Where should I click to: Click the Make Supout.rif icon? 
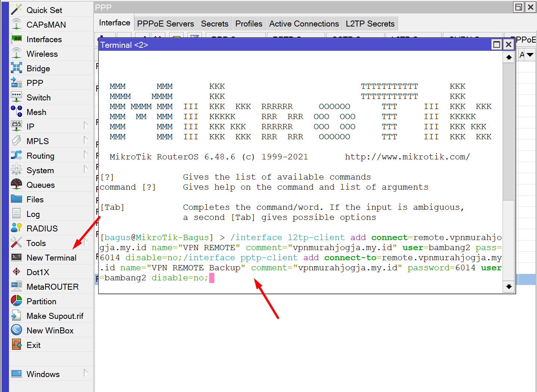16,315
